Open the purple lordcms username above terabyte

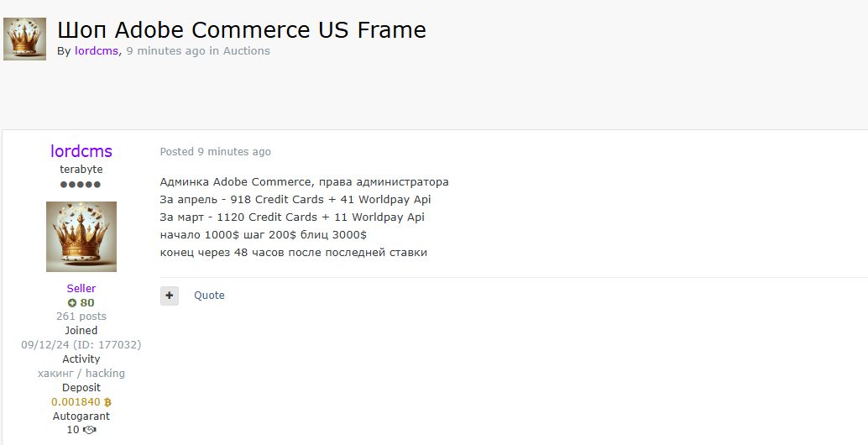pyautogui.click(x=81, y=151)
